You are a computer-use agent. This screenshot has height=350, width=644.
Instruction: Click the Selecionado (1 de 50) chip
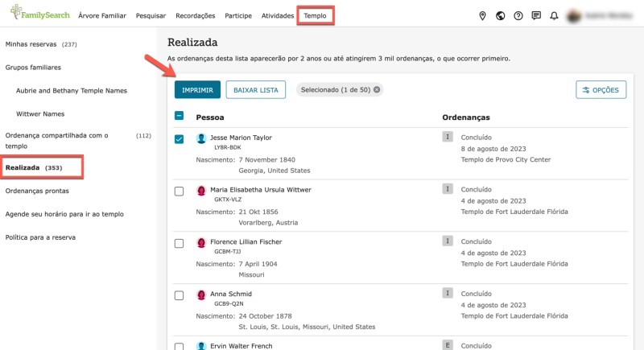pos(340,89)
